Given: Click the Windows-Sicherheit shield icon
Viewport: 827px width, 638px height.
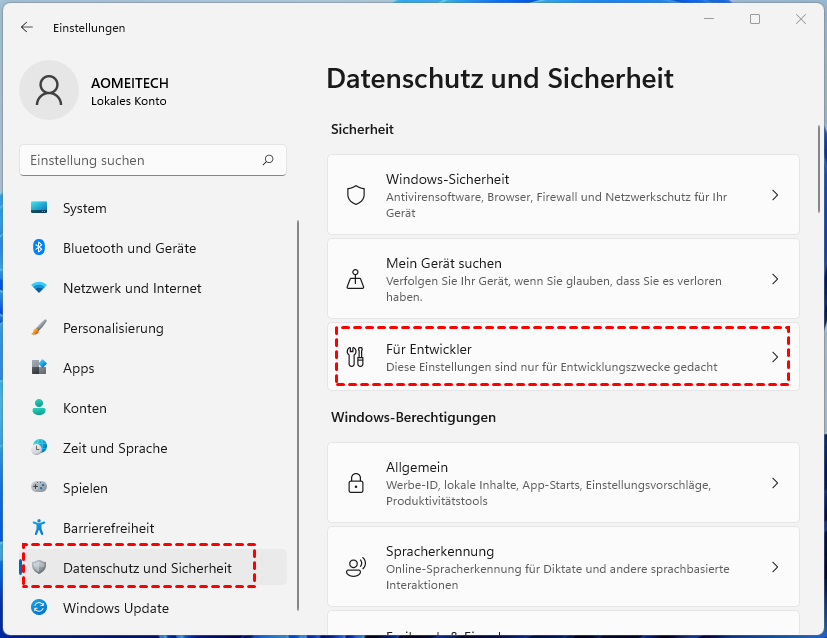Looking at the screenshot, I should tap(355, 195).
